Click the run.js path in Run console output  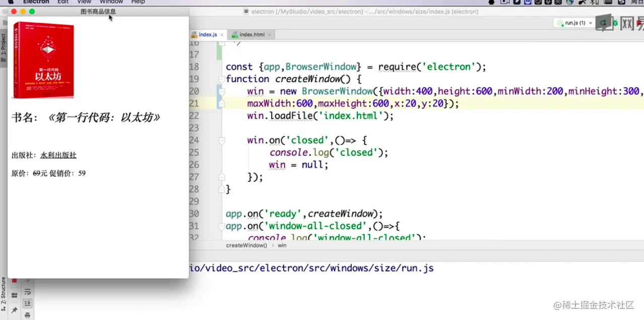coord(311,269)
